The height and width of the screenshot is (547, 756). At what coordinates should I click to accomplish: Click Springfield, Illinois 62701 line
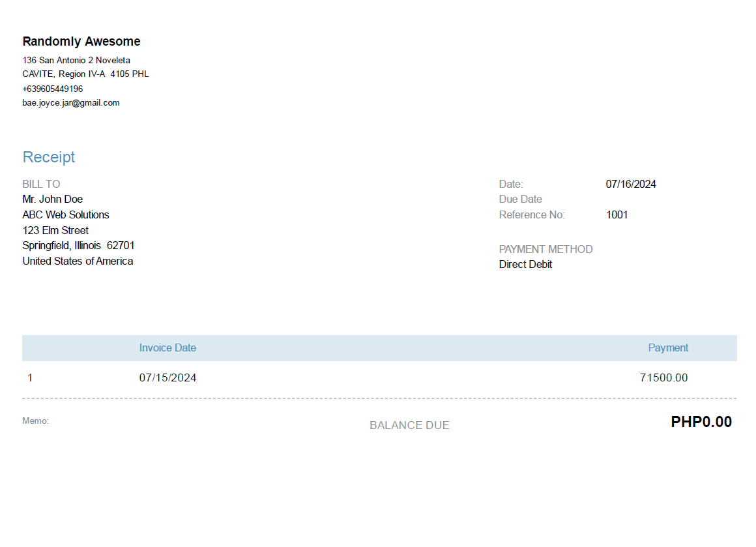[x=79, y=246]
